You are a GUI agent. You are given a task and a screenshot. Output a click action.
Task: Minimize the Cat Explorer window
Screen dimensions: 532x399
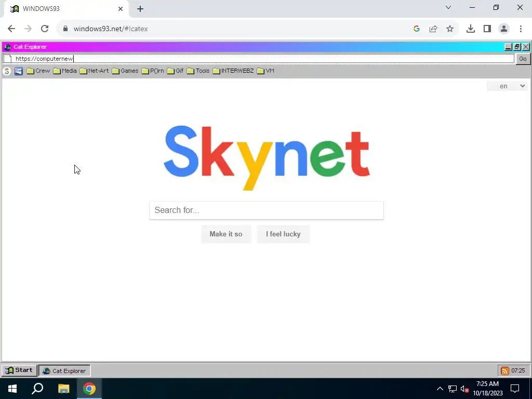tap(508, 47)
